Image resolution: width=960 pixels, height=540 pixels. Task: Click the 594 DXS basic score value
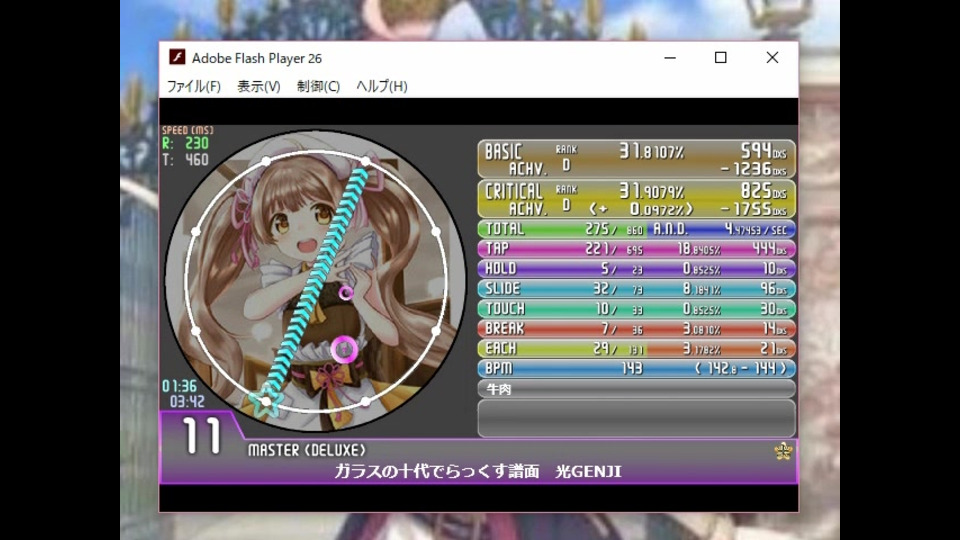click(x=763, y=151)
